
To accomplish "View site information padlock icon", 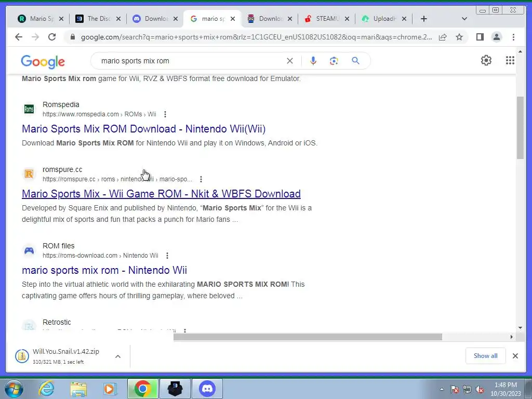I will tap(72, 37).
